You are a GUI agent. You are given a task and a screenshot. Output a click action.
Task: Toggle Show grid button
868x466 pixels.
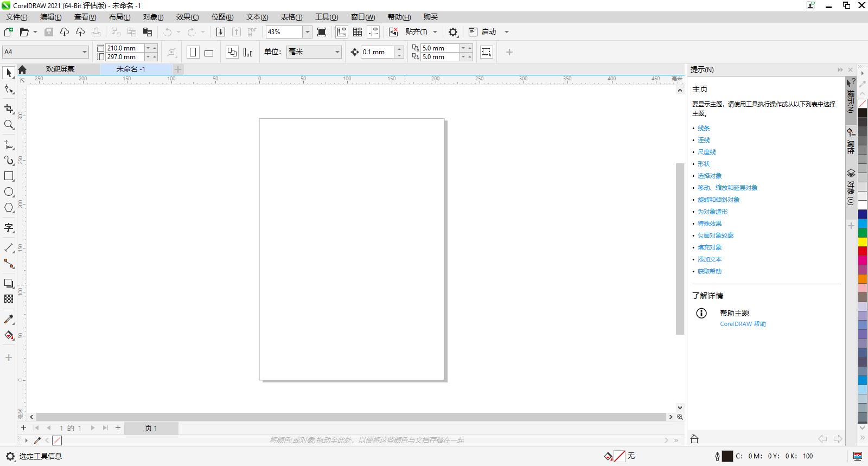tap(358, 32)
